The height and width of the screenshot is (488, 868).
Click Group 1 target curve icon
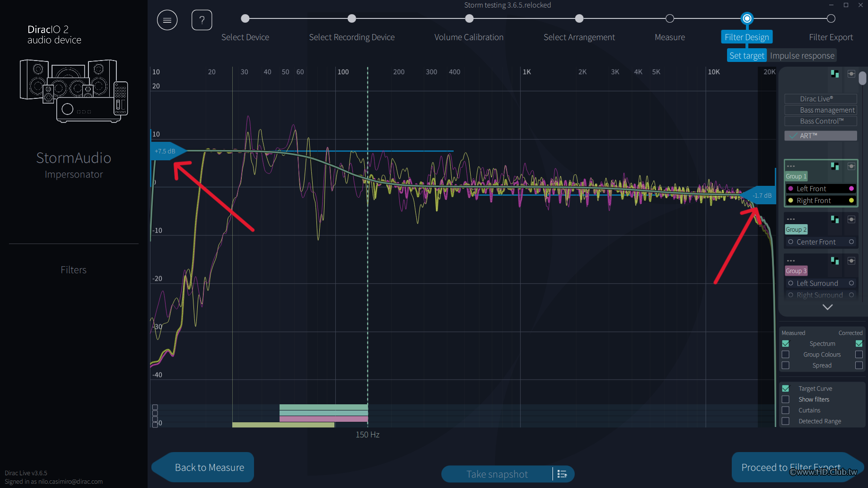pyautogui.click(x=835, y=166)
